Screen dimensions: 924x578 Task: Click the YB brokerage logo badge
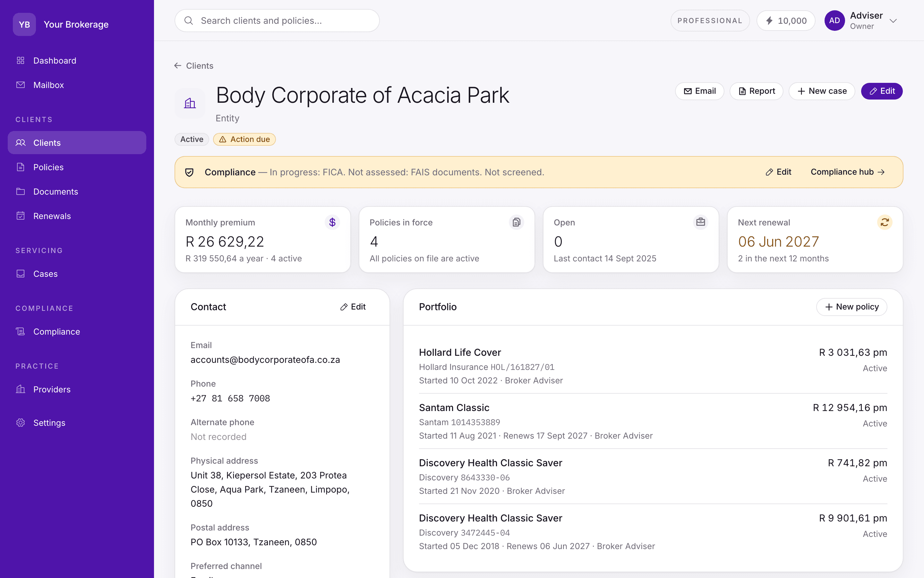point(24,24)
